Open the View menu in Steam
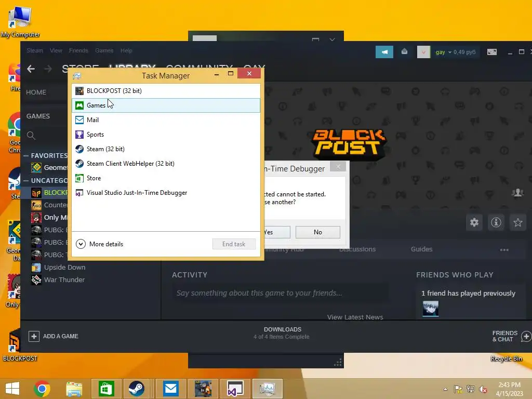 click(x=56, y=50)
